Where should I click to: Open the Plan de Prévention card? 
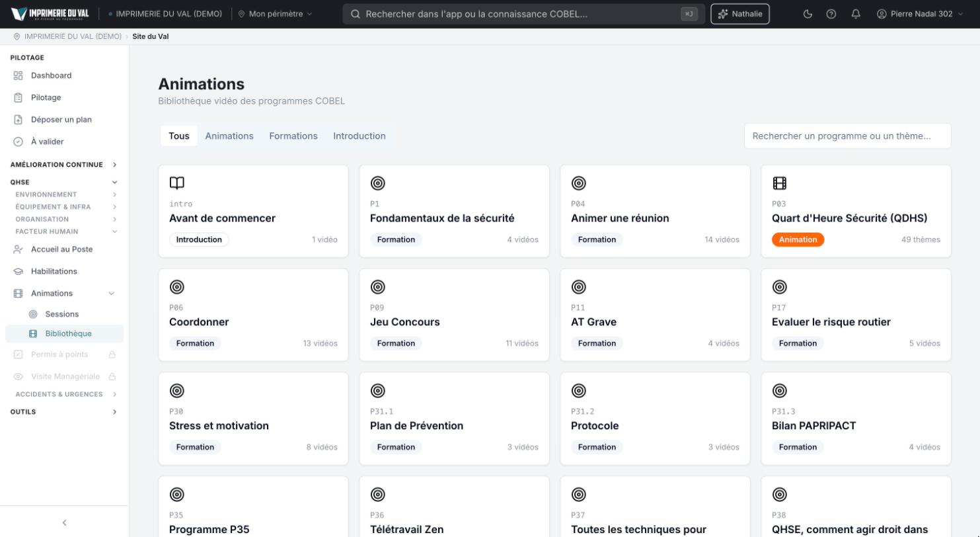pos(454,419)
